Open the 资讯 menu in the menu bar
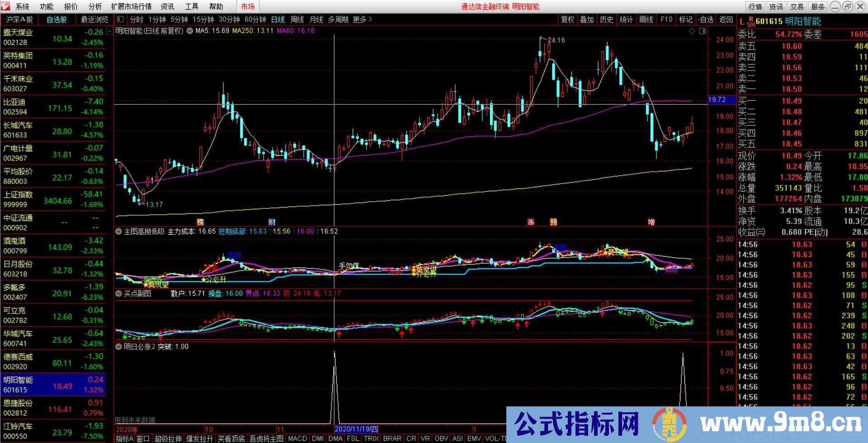 click(x=167, y=6)
